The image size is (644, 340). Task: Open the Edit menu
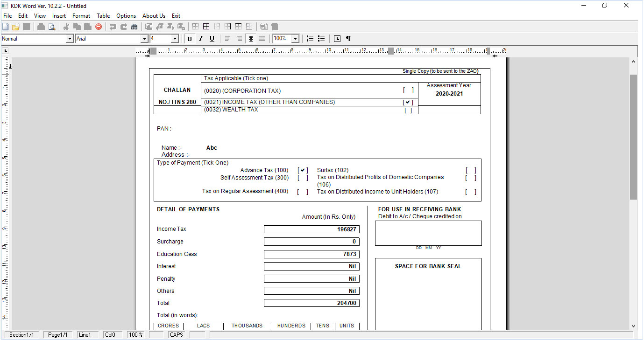tap(23, 15)
